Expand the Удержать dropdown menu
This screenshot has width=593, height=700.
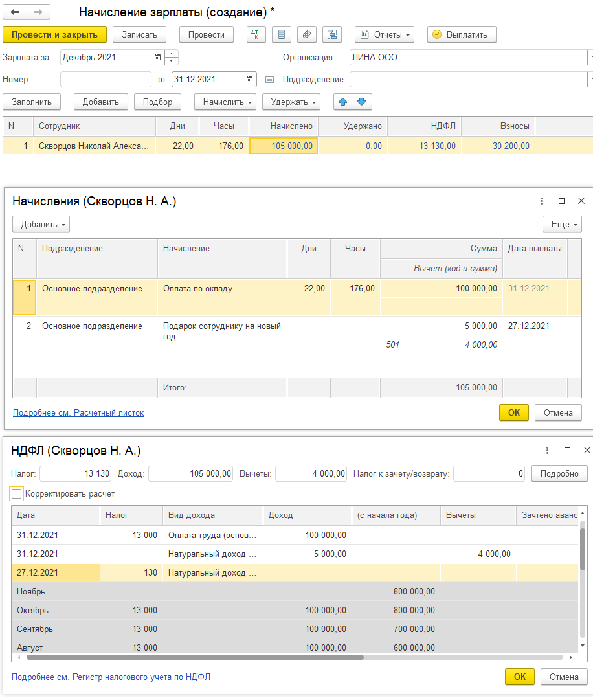pos(291,102)
